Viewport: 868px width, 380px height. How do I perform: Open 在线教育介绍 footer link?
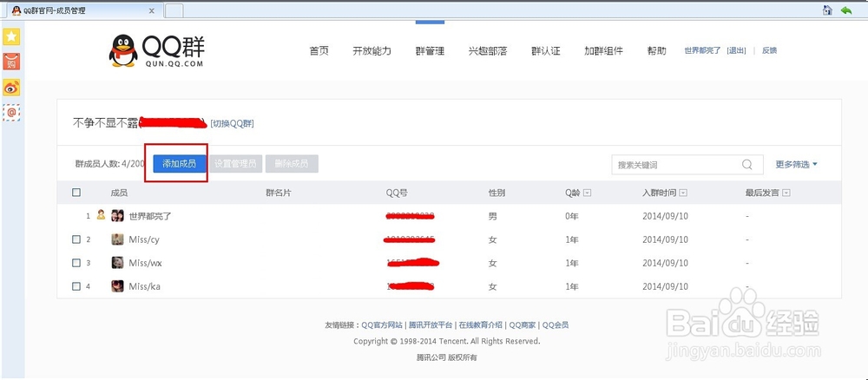[x=481, y=325]
